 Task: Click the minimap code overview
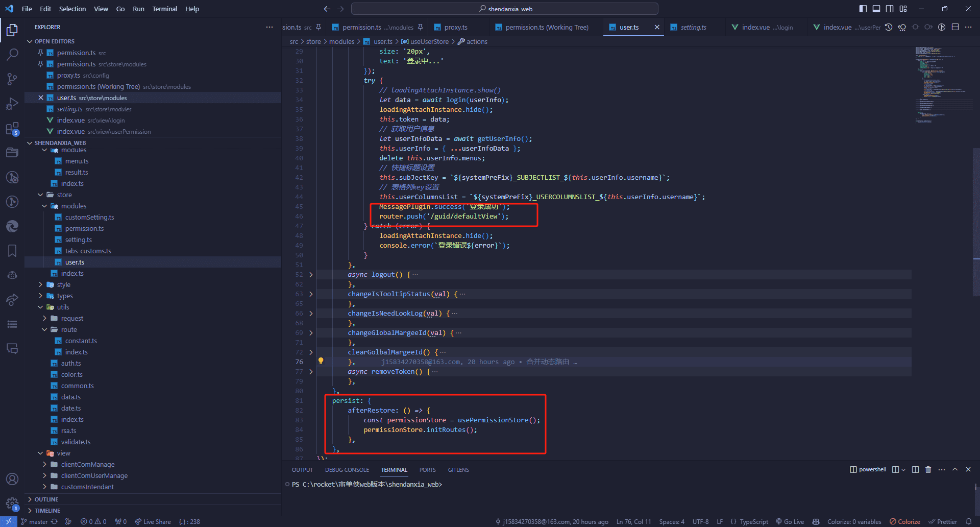[x=943, y=84]
